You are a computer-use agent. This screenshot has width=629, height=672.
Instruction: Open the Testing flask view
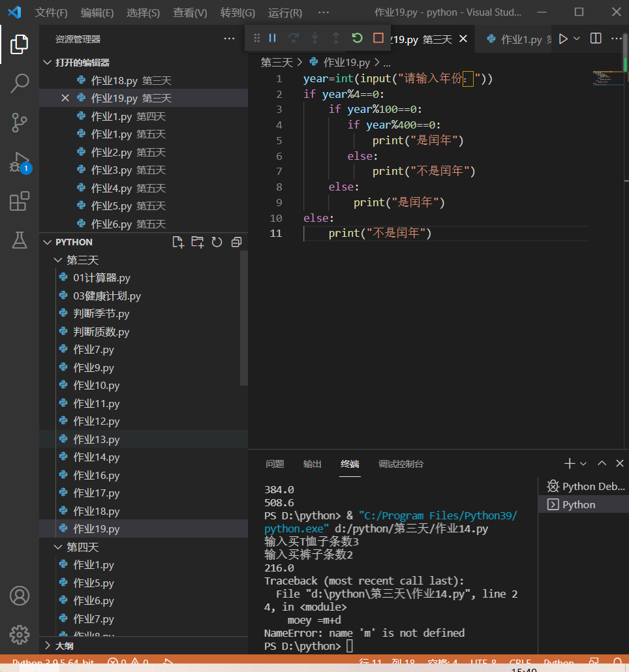pos(20,241)
